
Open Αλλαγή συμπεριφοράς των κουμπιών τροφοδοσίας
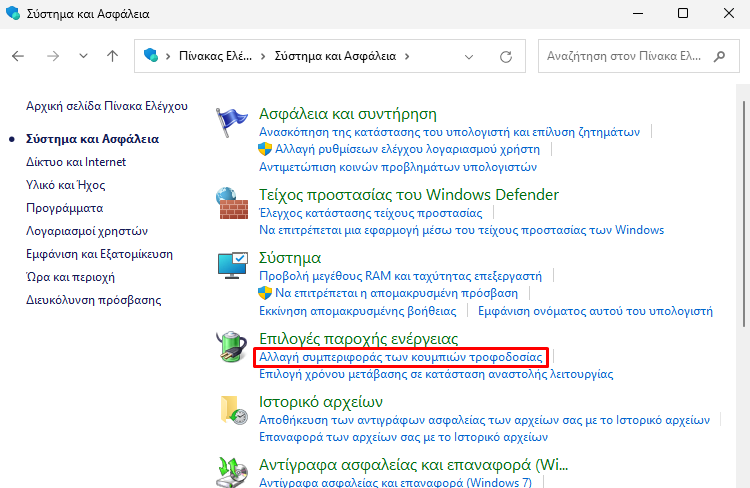(401, 357)
